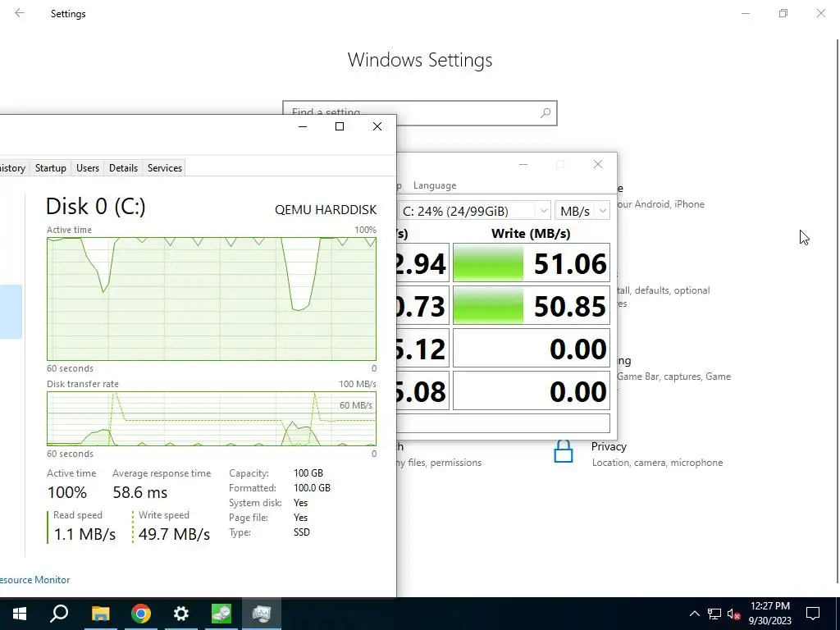Open File Explorer from taskbar

pyautogui.click(x=100, y=614)
